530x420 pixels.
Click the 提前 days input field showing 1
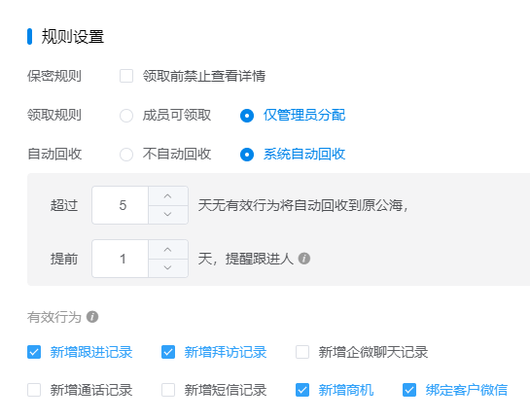121,259
